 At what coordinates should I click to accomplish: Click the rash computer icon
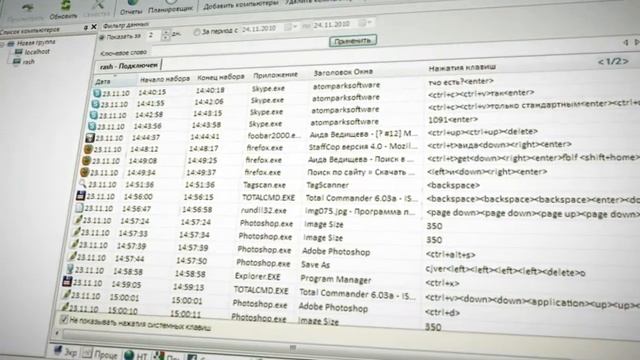[x=17, y=62]
